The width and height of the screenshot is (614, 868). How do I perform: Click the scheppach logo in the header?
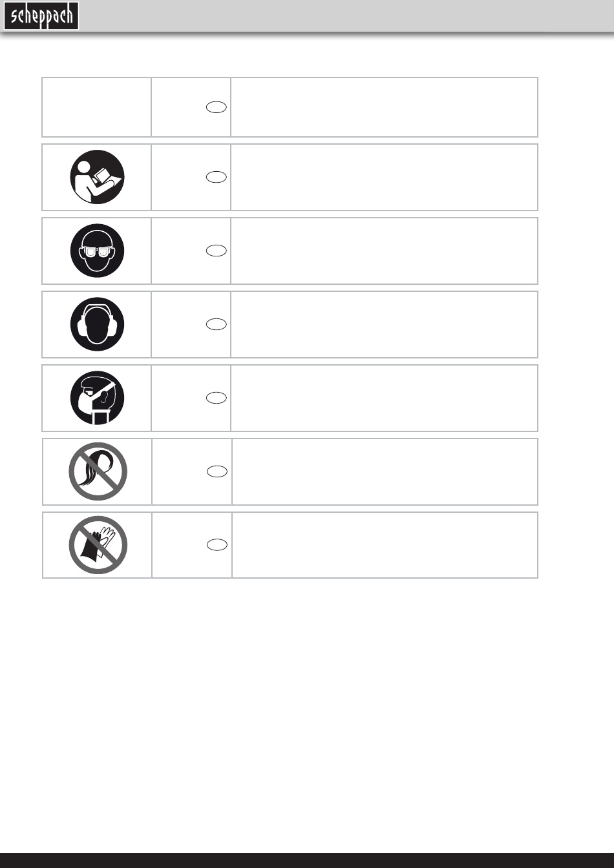point(41,15)
